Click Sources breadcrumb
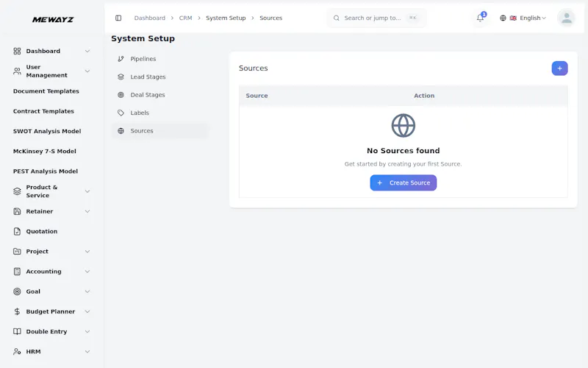 tap(270, 18)
